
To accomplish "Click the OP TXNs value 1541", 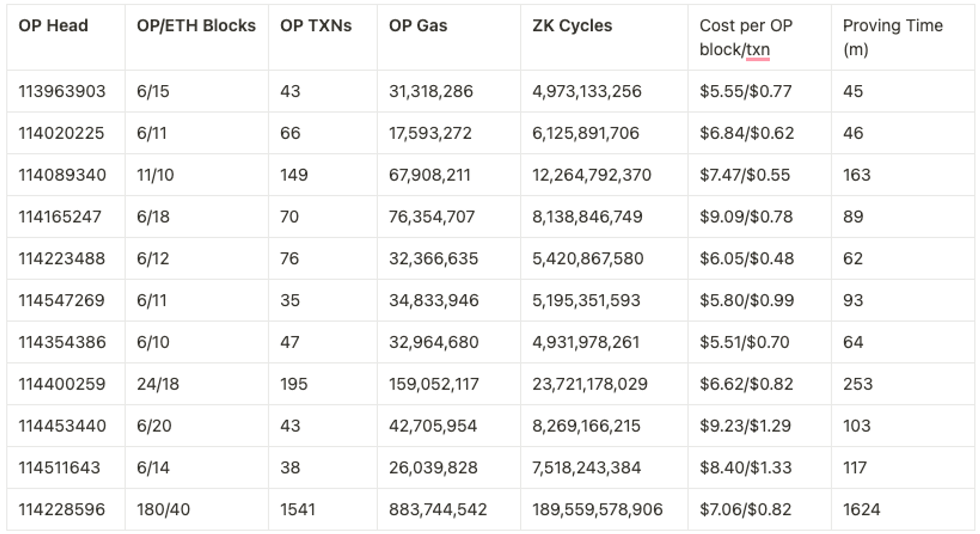I will (x=297, y=510).
